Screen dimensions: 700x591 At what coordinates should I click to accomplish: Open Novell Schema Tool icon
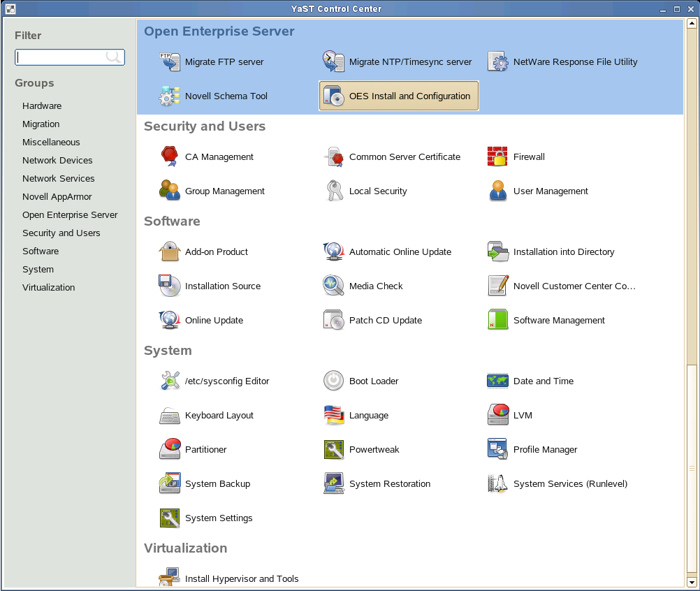pyautogui.click(x=170, y=96)
